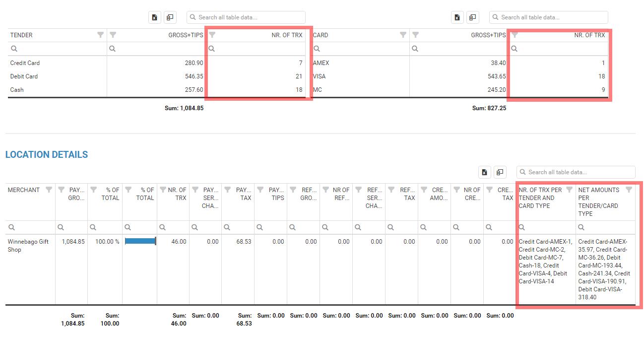Sort by NET AMOUNTS PER TENDER/CARD TYPE header
Image resolution: width=644 pixels, height=337 pixels.
click(x=599, y=202)
